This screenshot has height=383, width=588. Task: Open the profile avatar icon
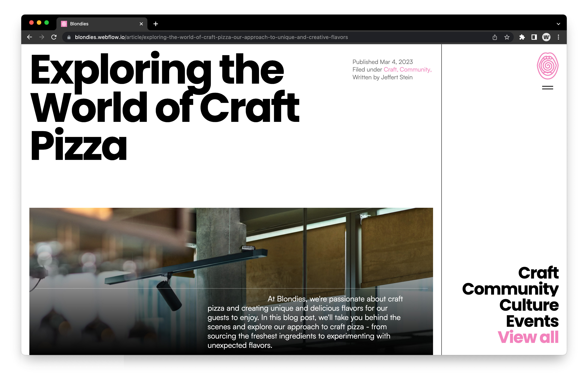pos(546,37)
